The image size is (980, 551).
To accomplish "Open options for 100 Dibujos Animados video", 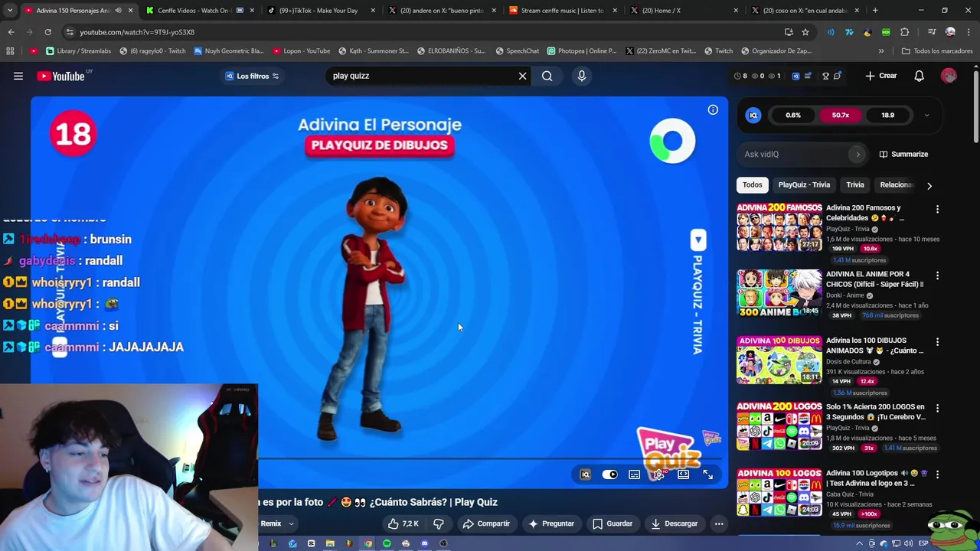I will coord(937,342).
